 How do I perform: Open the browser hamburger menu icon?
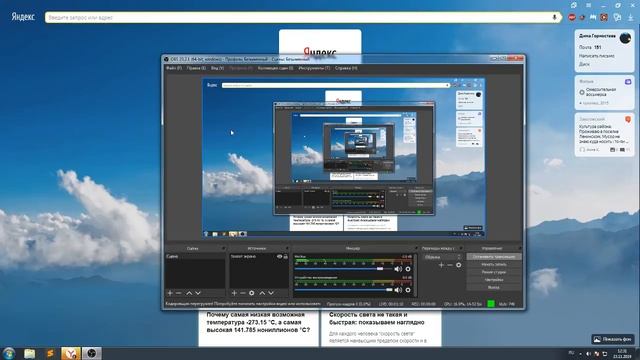589,5
